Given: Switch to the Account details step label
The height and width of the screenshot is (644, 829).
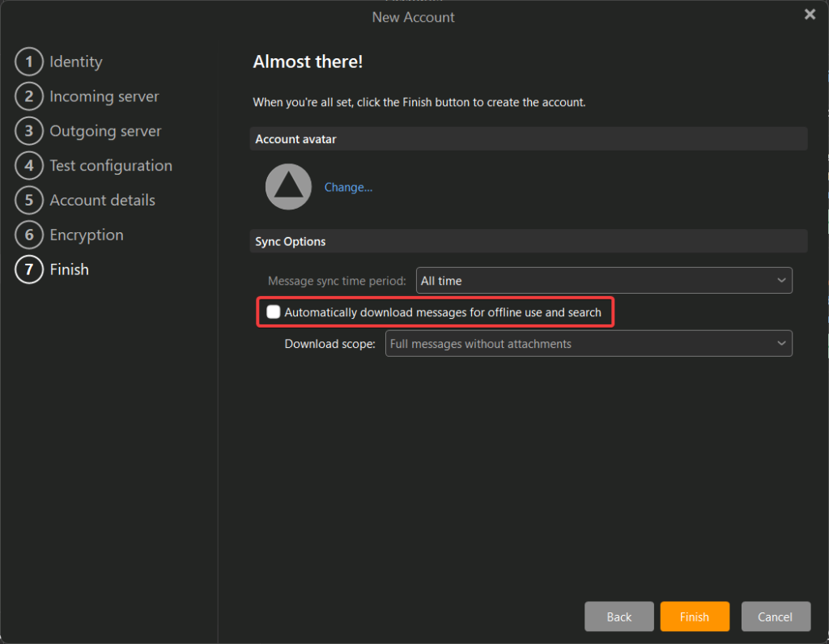Looking at the screenshot, I should click(x=102, y=201).
